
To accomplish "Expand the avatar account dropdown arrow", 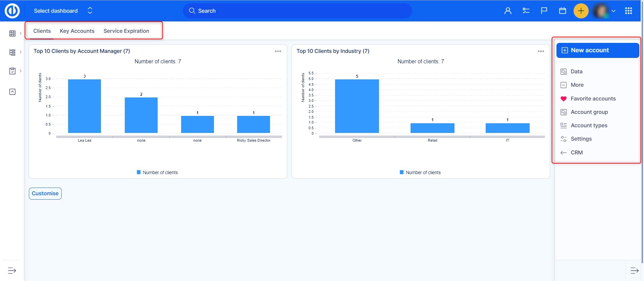I will (613, 11).
